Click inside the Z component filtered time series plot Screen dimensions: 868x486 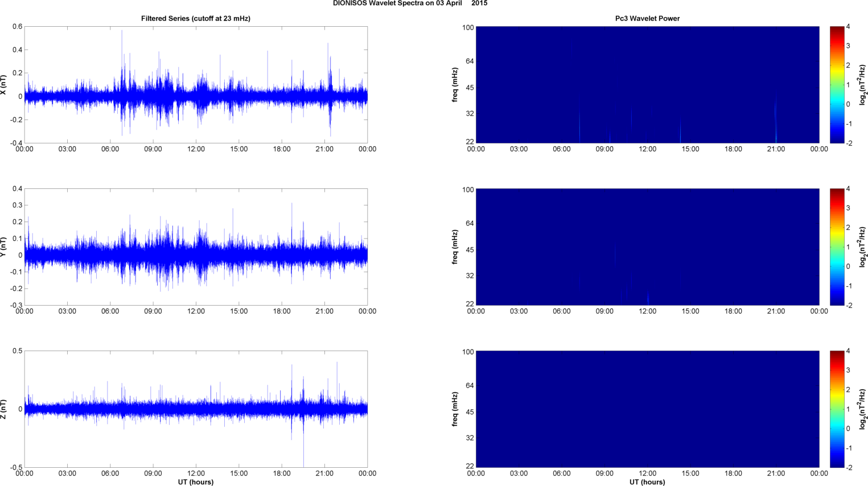(x=196, y=409)
